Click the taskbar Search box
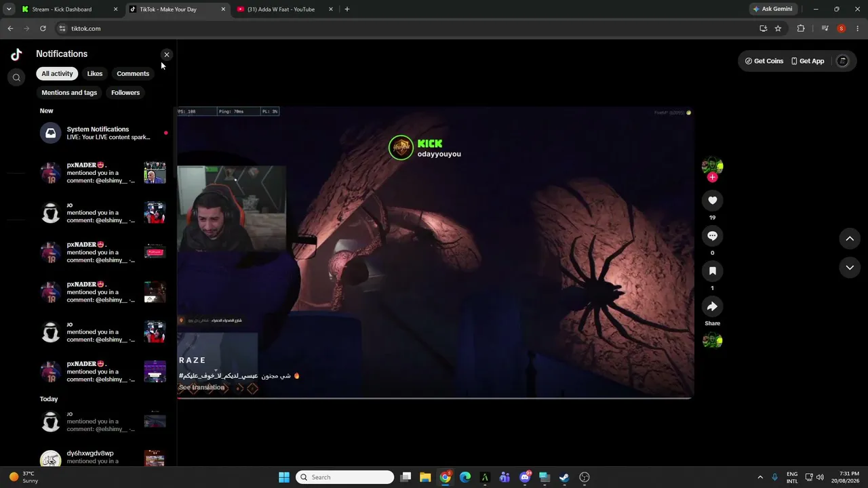This screenshot has height=488, width=868. [345, 477]
